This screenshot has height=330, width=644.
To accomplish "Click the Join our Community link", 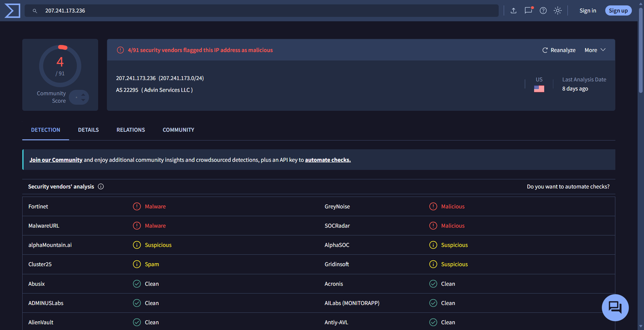I will tap(56, 160).
